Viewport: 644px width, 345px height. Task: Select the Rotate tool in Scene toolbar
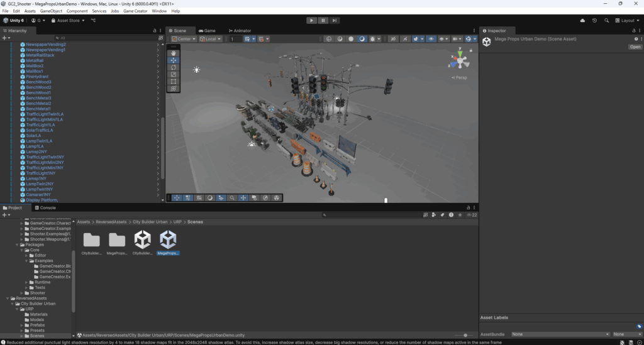point(174,67)
